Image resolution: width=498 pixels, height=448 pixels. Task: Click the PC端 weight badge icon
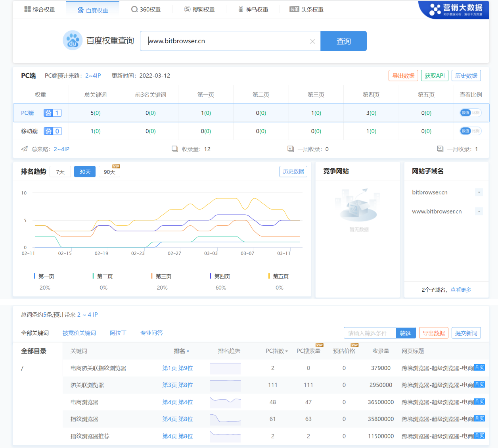52,113
